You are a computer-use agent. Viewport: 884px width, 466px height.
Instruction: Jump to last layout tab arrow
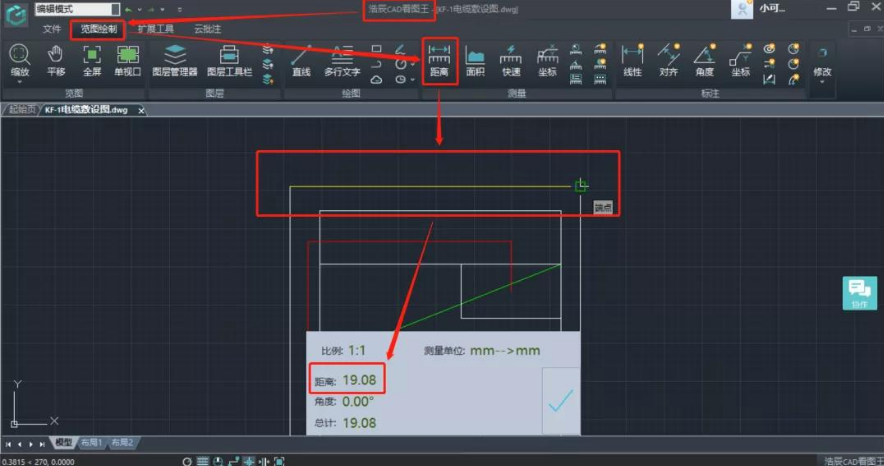(42, 444)
